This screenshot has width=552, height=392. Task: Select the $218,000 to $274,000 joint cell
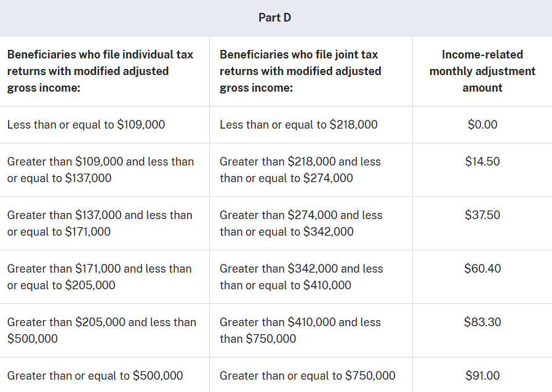click(x=300, y=170)
